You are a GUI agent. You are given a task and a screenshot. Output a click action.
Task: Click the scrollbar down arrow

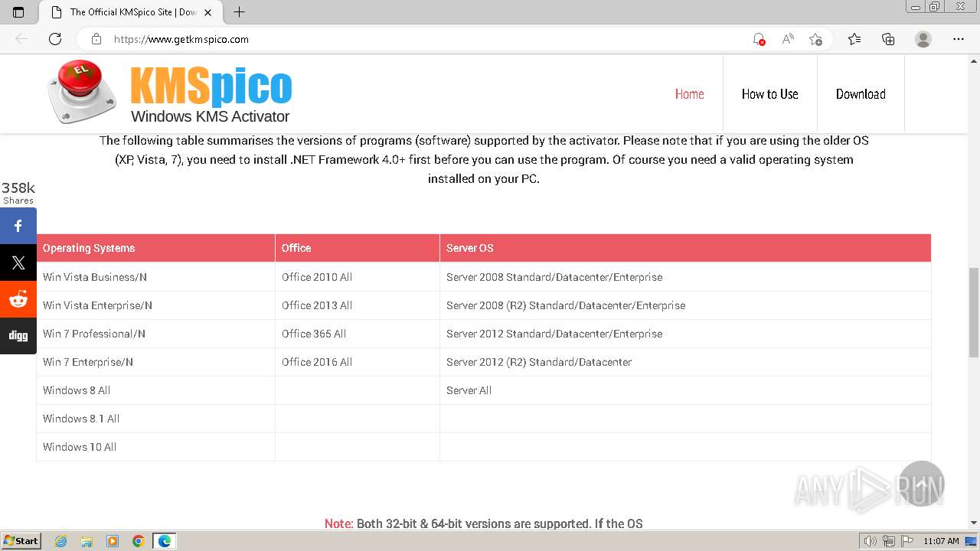[974, 523]
